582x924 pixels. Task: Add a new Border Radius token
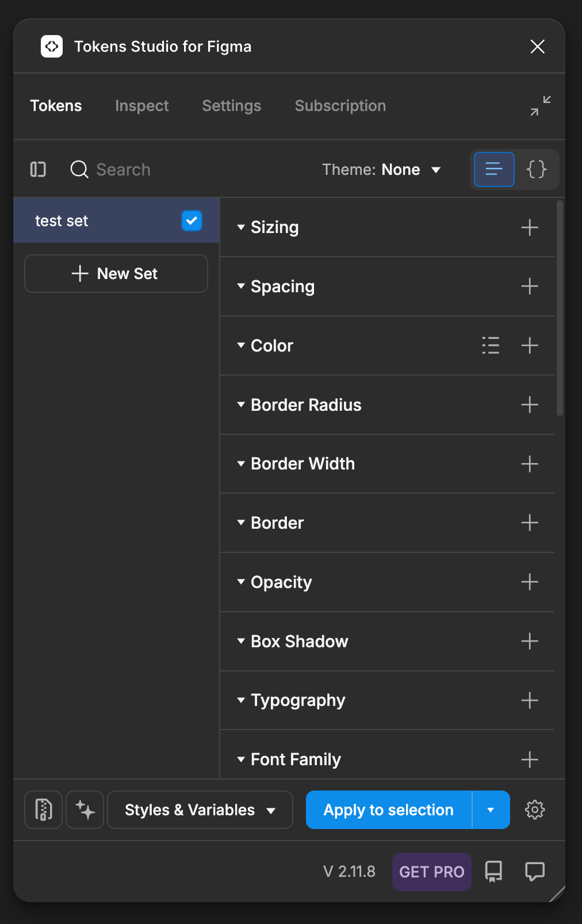click(530, 404)
